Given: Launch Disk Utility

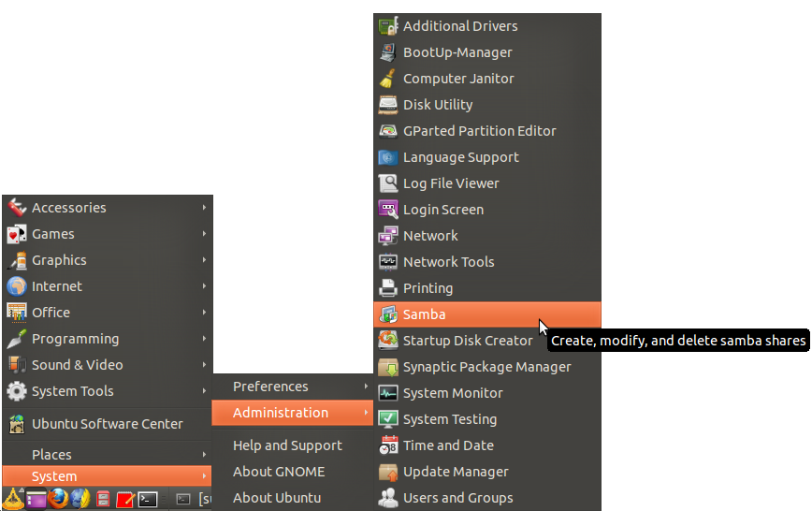Looking at the screenshot, I should (x=486, y=105).
